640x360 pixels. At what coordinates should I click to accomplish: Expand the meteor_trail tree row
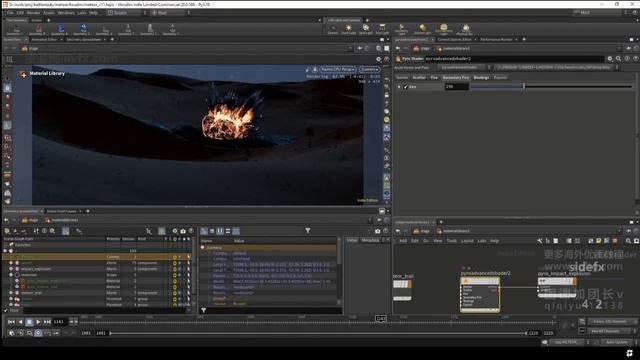(11, 293)
